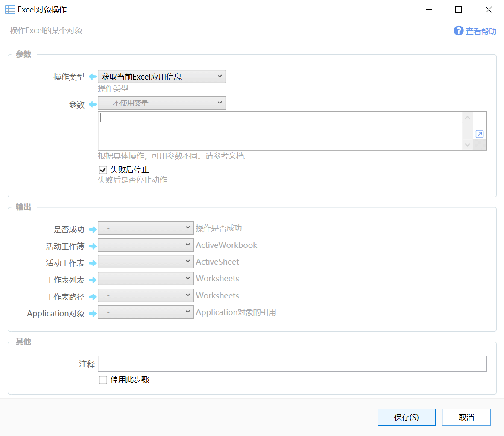Screen dimensions: 504x436
Task: Click the right arrow icon beside 活动工作簿
Action: point(93,246)
